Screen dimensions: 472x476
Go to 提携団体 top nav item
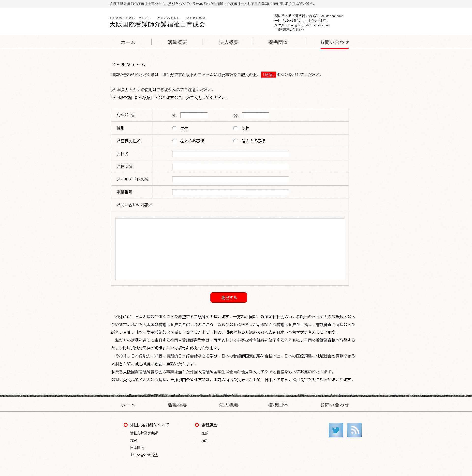(x=278, y=42)
